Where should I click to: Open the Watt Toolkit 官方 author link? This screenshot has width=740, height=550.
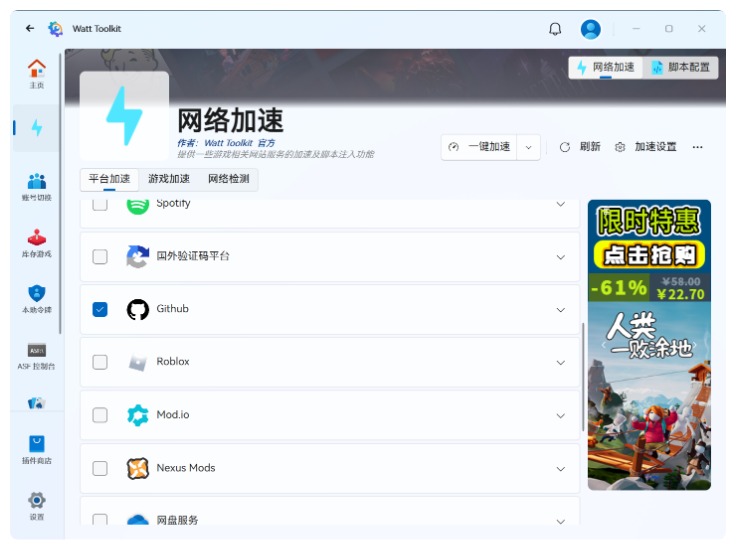click(239, 143)
